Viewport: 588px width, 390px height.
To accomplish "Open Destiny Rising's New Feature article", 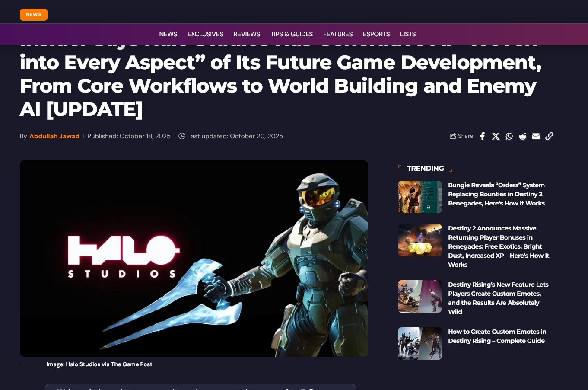I will (498, 298).
